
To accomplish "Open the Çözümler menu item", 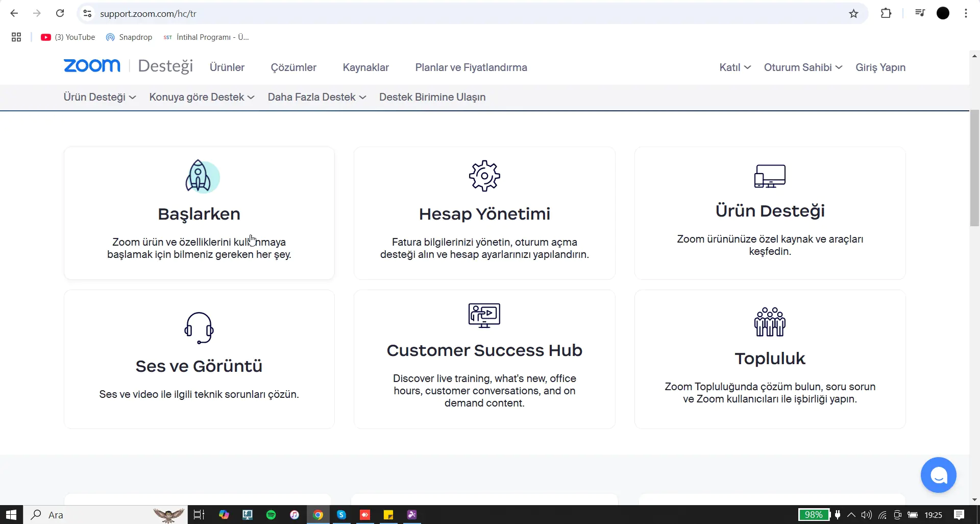I will (293, 67).
